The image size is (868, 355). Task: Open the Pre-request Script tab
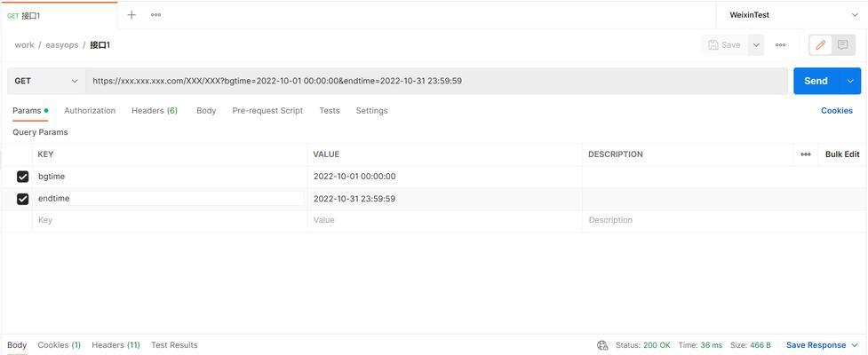click(x=267, y=111)
